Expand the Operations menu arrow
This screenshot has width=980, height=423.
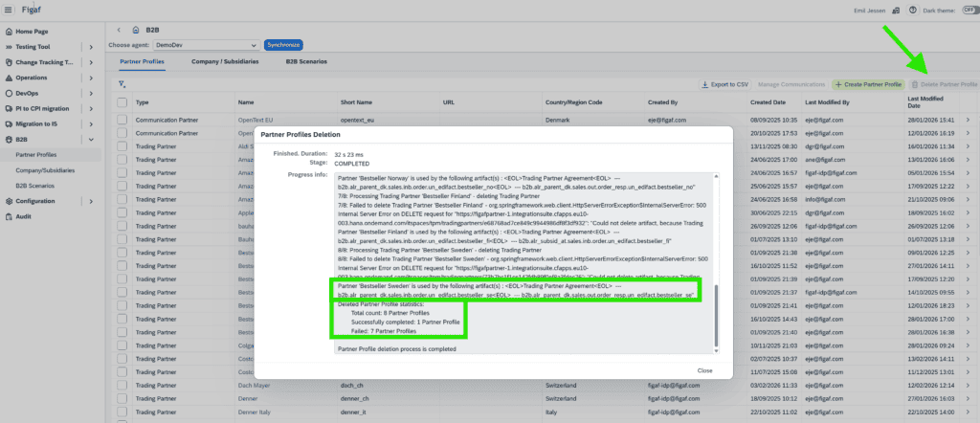point(91,78)
